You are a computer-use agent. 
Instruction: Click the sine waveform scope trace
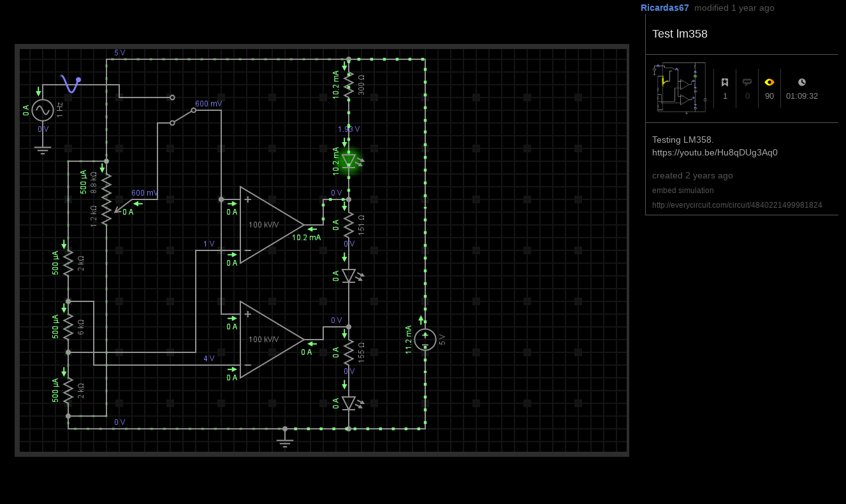point(70,83)
